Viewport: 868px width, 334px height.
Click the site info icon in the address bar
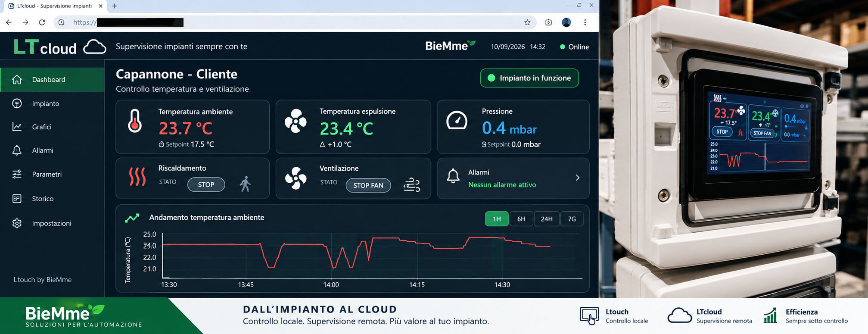pos(61,22)
